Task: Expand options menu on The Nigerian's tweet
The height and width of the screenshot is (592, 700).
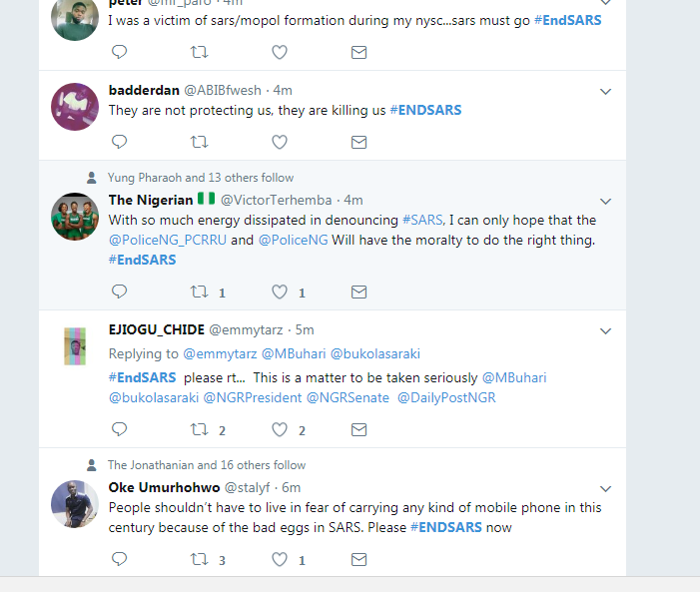Action: pyautogui.click(x=605, y=201)
